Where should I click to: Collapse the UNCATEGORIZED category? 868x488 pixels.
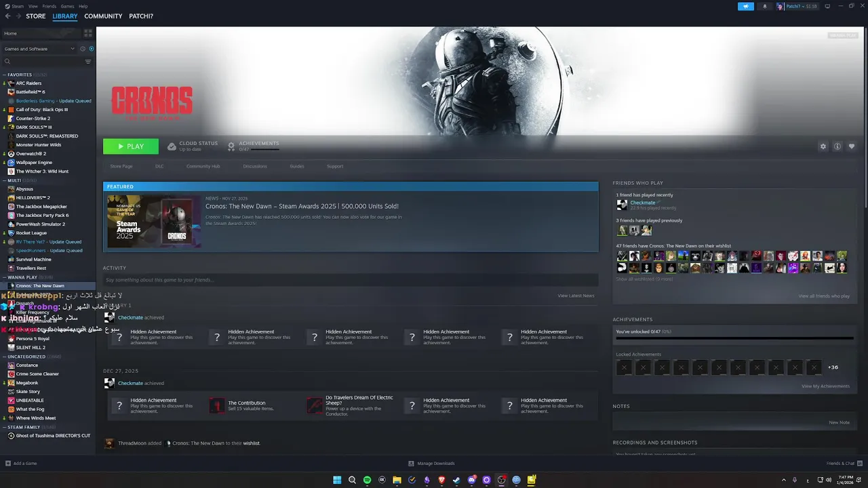click(26, 357)
